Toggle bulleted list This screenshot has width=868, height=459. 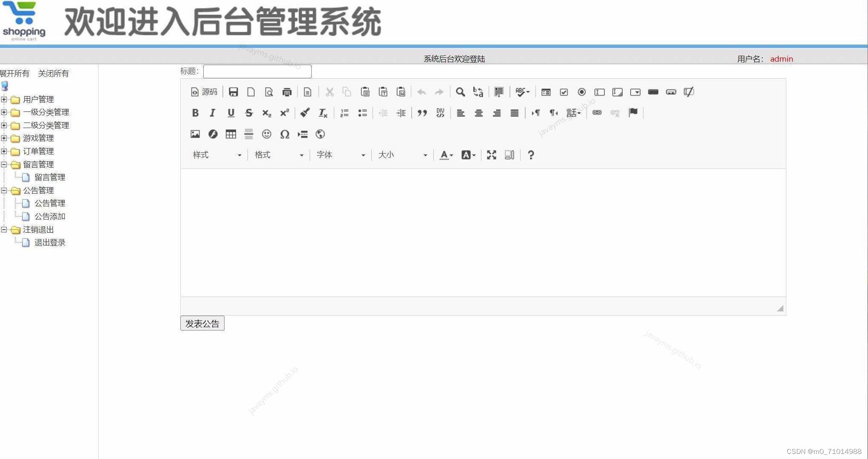pyautogui.click(x=362, y=113)
